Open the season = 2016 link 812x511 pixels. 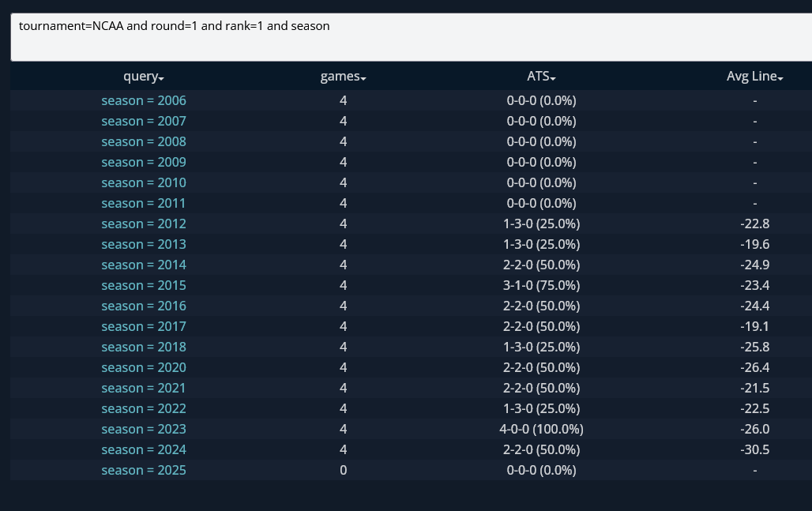pyautogui.click(x=144, y=306)
